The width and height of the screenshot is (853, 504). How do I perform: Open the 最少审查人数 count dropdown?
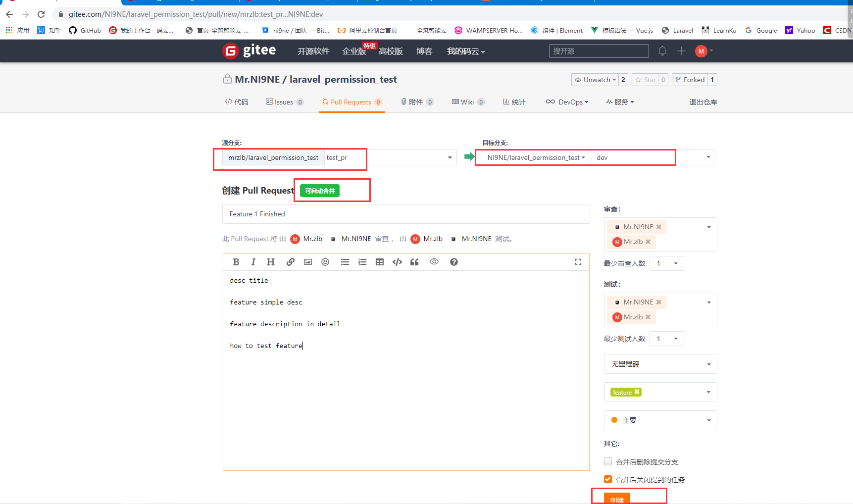(666, 263)
